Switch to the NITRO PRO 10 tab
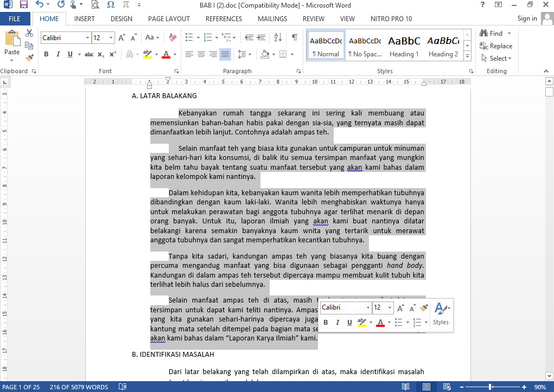This screenshot has height=392, width=554. point(391,19)
